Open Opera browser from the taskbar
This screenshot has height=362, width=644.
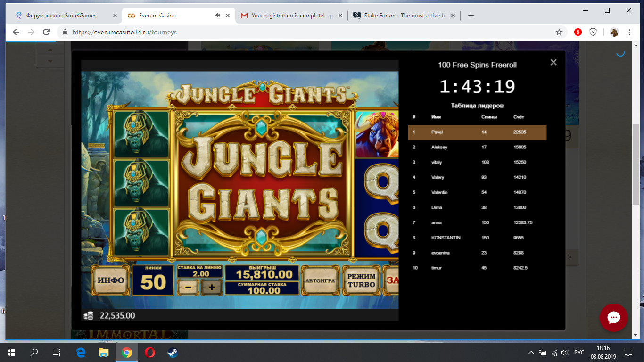(x=149, y=352)
